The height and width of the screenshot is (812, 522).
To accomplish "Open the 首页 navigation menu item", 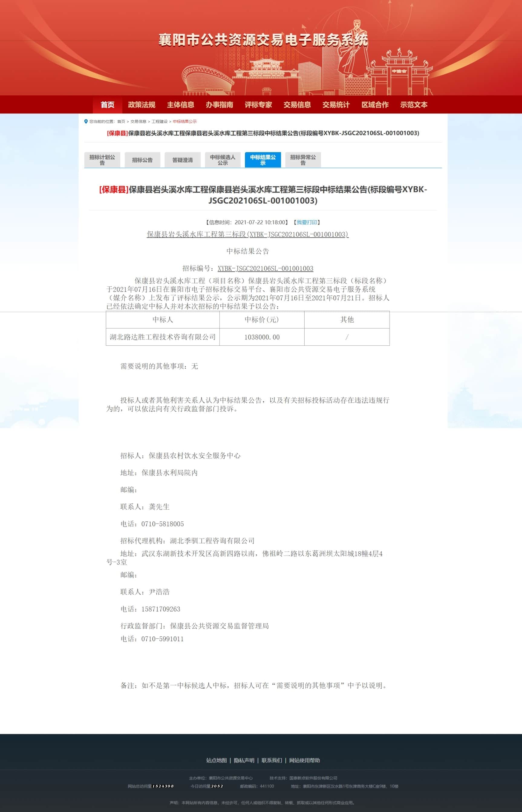I will click(x=107, y=105).
